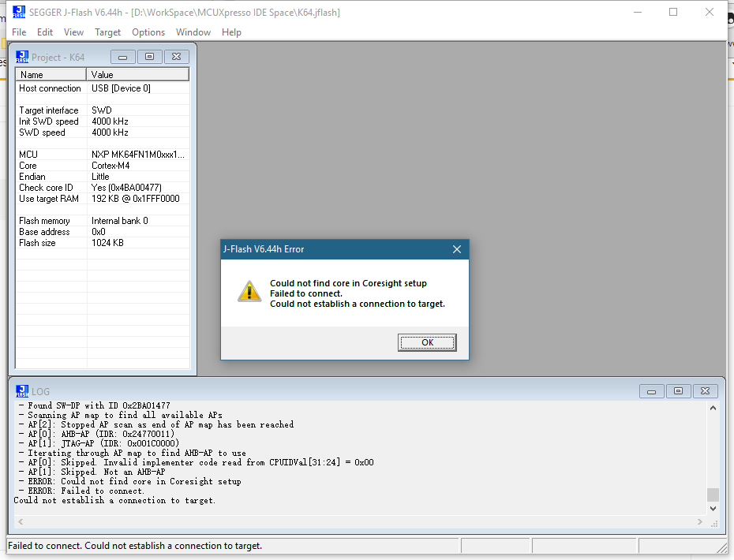Click the Internal bank 0 value
734x560 pixels.
(x=120, y=221)
